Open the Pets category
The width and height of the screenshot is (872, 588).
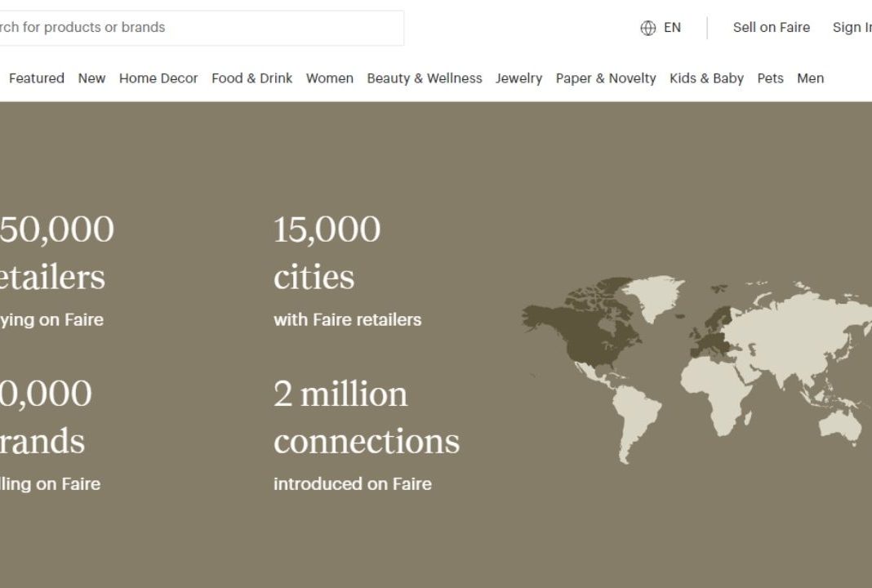pos(770,78)
